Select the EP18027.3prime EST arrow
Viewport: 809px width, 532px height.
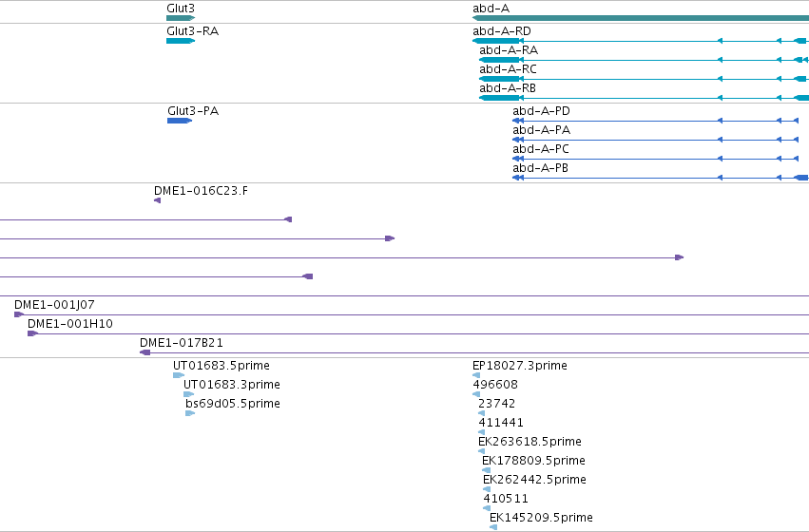click(x=476, y=375)
